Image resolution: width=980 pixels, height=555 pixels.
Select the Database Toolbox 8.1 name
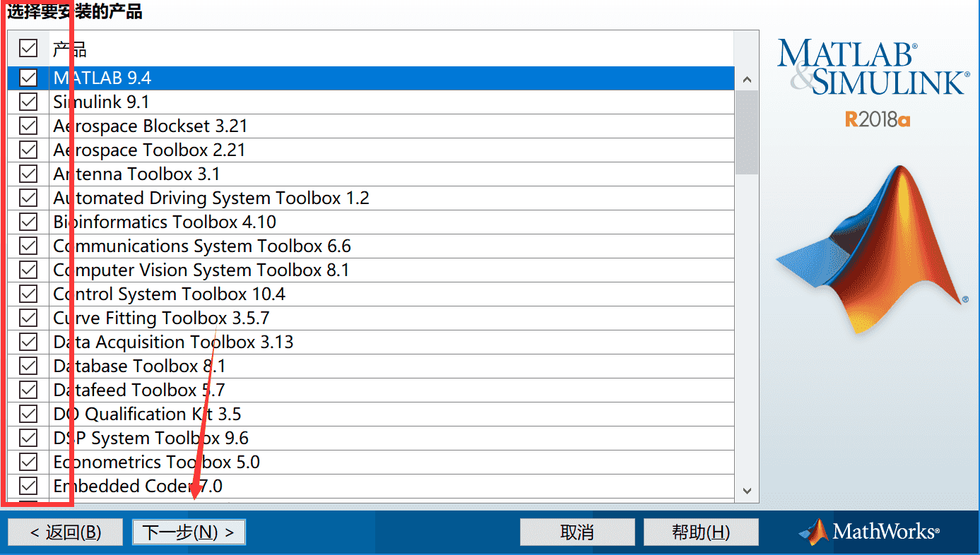(139, 366)
